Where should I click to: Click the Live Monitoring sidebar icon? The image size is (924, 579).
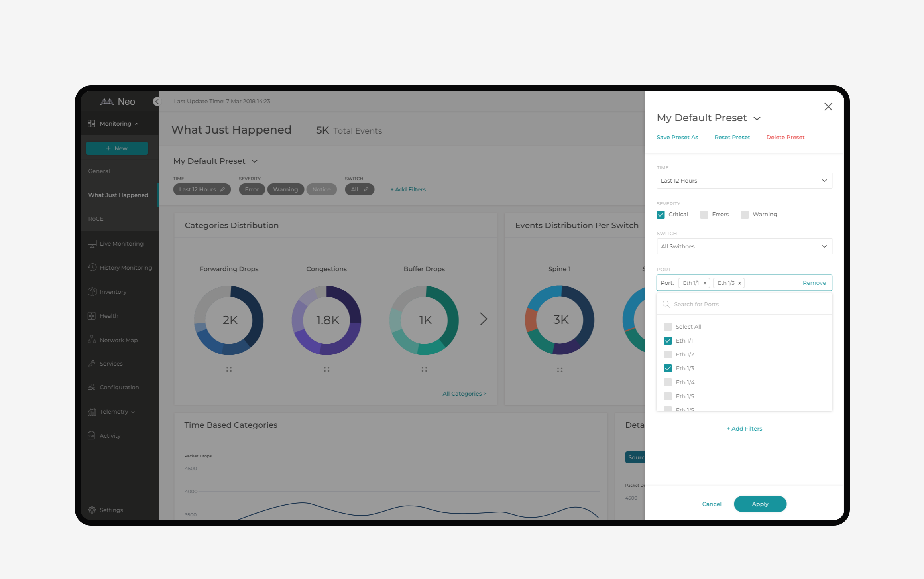click(x=92, y=244)
